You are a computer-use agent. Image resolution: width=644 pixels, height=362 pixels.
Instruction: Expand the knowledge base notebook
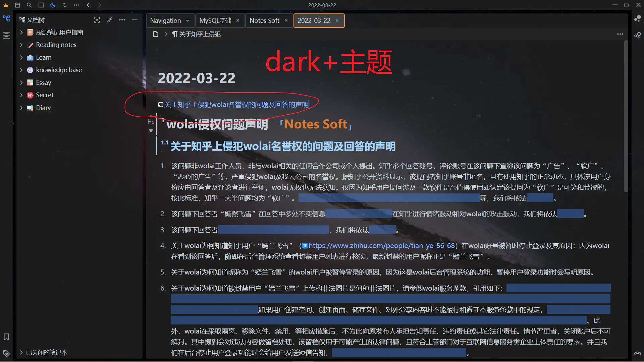21,70
